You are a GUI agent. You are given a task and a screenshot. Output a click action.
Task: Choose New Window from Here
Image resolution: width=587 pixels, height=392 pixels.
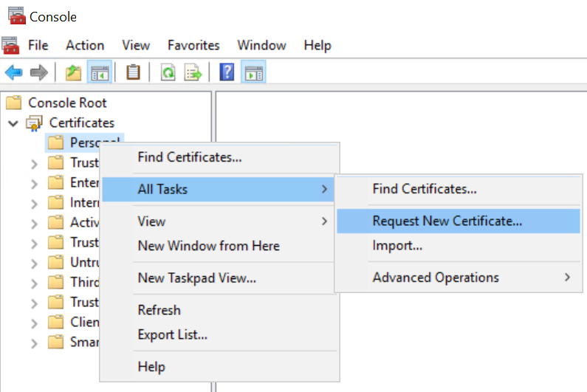[x=218, y=246]
